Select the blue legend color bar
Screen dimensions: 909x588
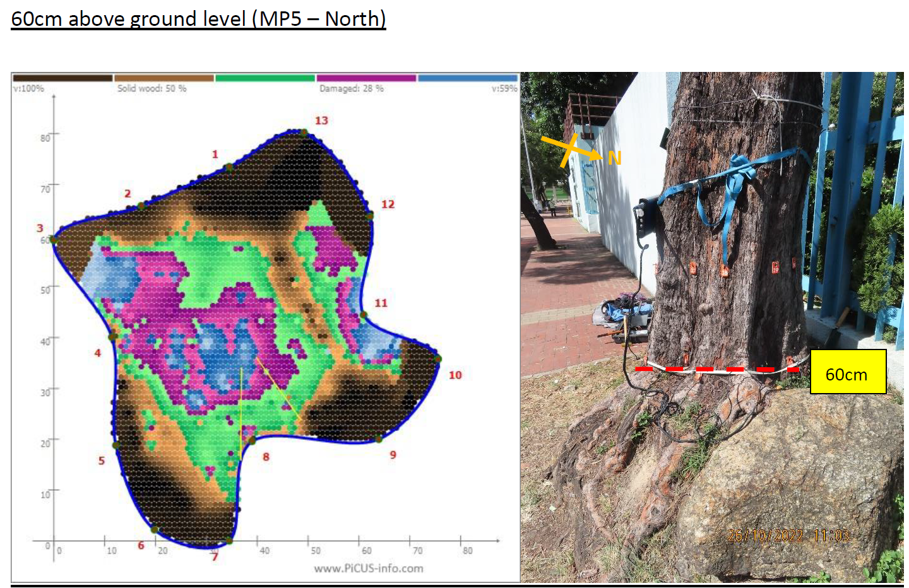coord(467,78)
